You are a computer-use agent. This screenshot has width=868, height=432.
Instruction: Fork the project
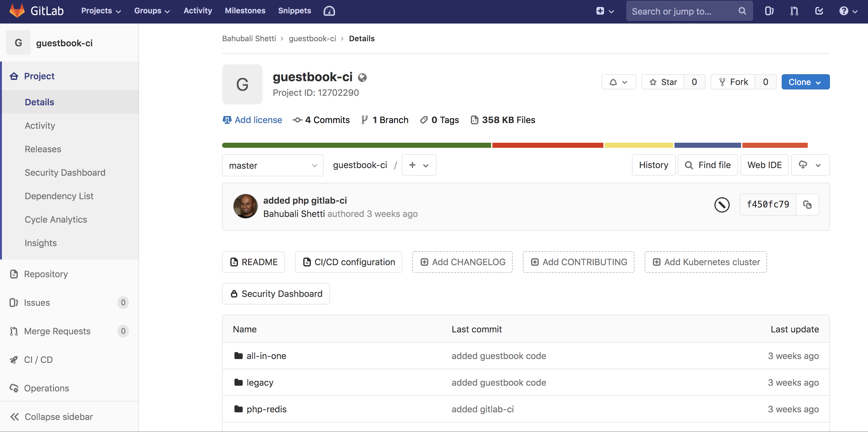pyautogui.click(x=733, y=82)
